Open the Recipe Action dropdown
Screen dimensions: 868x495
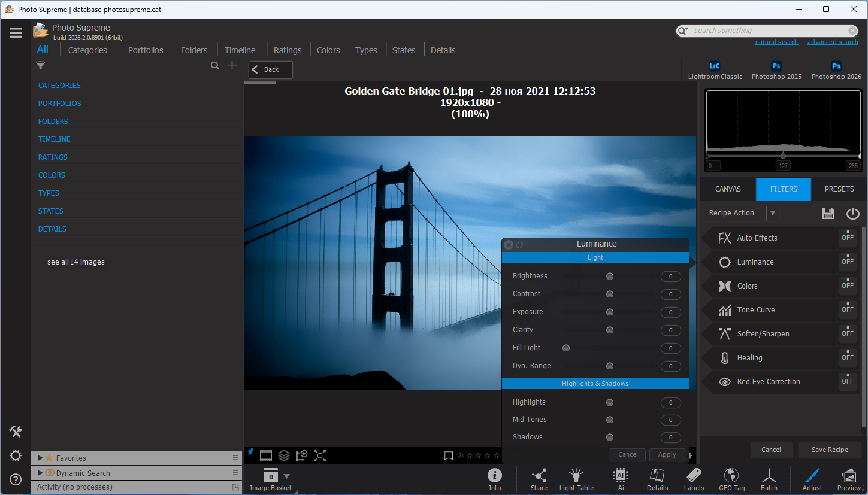(x=773, y=213)
